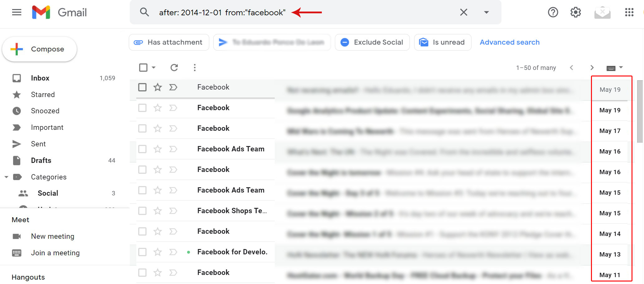This screenshot has height=284, width=644.
Task: Click the Compose button
Action: (39, 49)
